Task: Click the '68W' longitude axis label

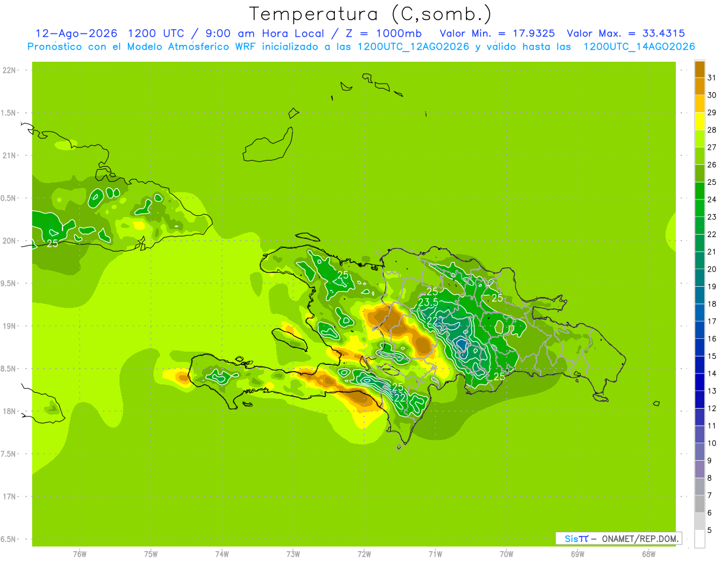Action: point(649,554)
